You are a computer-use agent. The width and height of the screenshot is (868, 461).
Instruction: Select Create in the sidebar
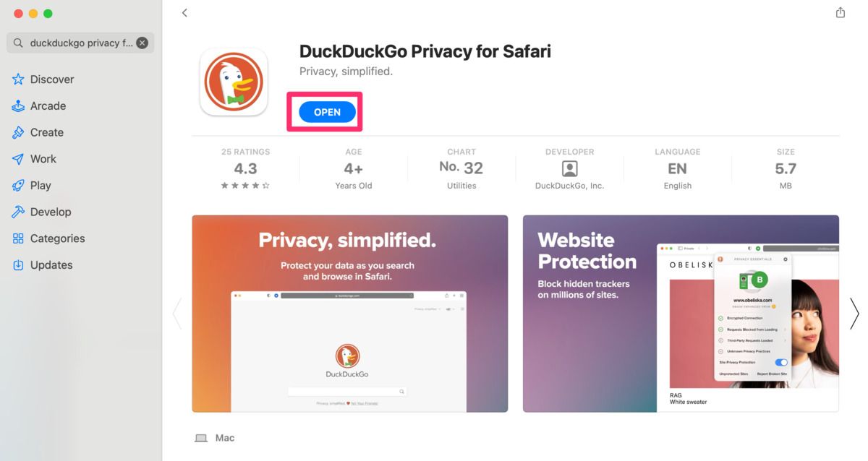click(x=46, y=132)
